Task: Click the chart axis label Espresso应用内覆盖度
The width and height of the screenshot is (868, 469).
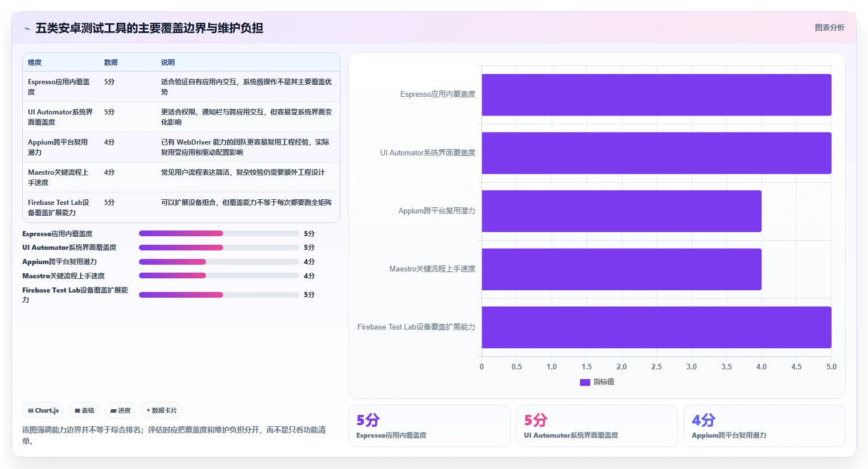Action: [438, 94]
